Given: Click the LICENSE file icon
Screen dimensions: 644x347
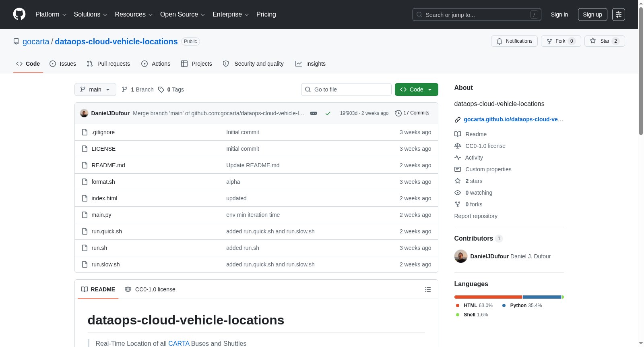Looking at the screenshot, I should (x=85, y=149).
